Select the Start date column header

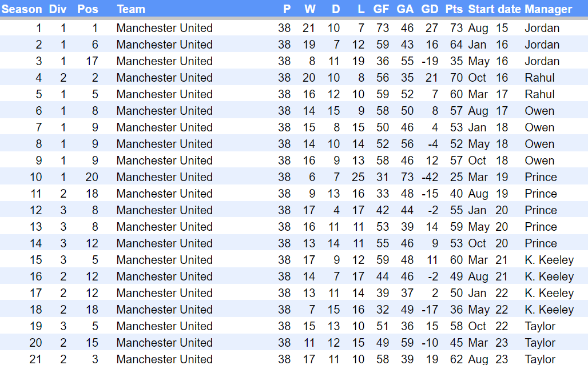tap(494, 9)
